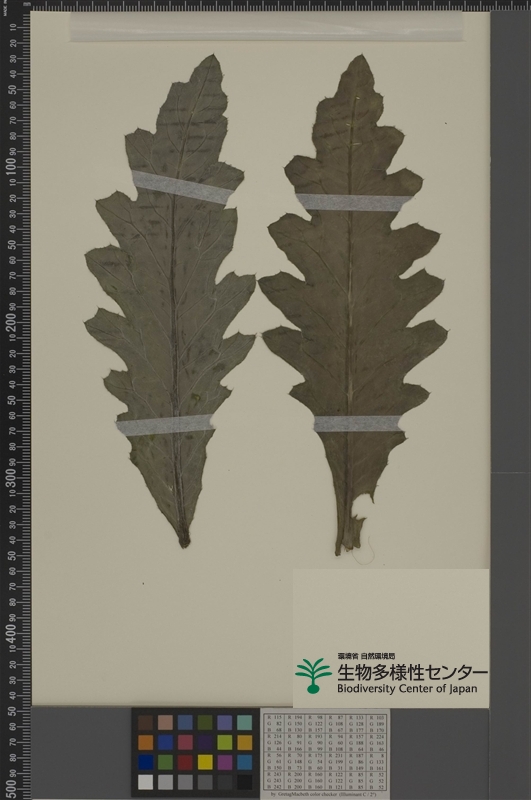Click the lower tape strip on the right leaf

point(357,423)
